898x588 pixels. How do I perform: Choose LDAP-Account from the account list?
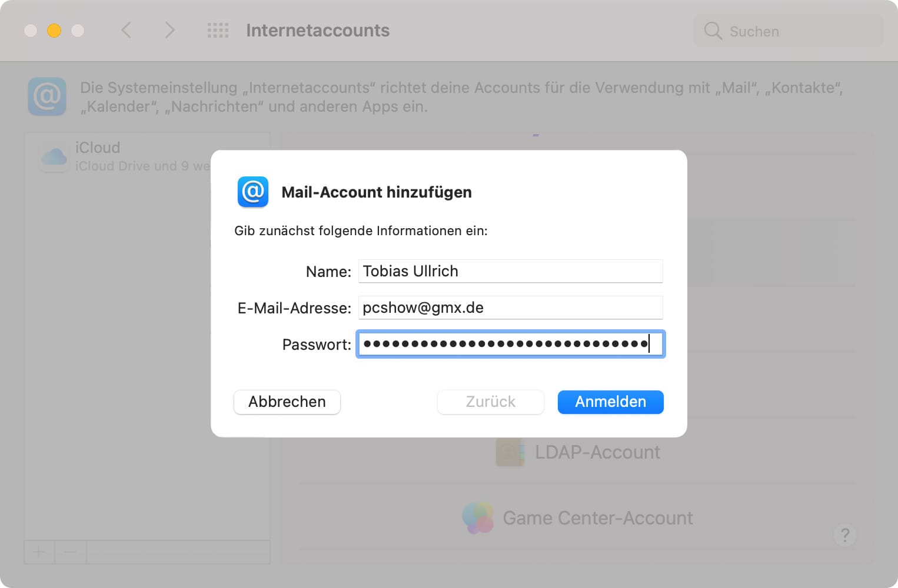[597, 452]
